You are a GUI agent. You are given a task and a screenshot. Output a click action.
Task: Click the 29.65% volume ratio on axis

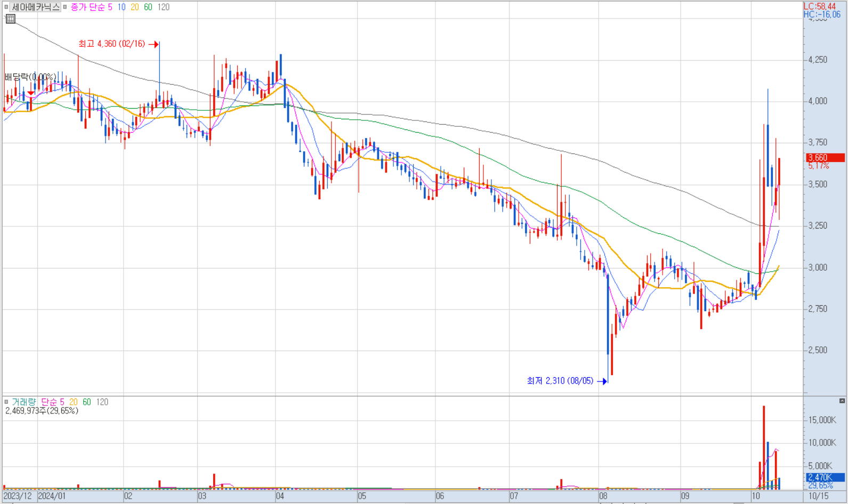821,486
